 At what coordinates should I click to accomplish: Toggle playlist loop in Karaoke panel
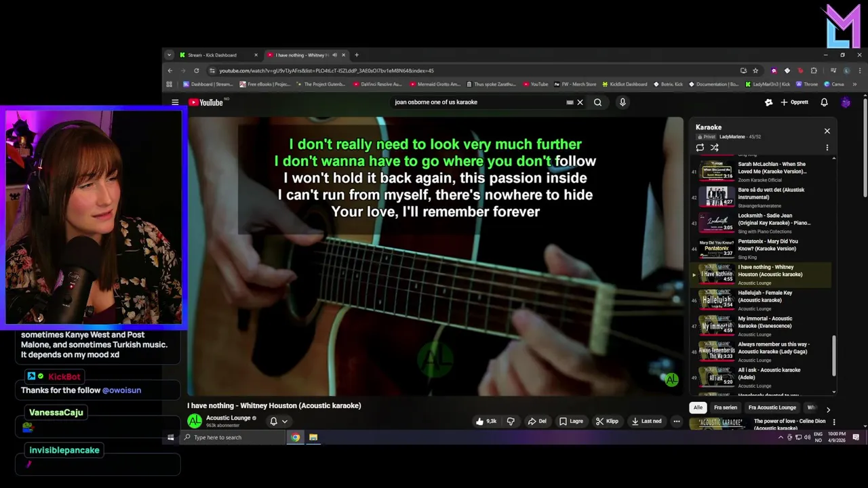700,147
